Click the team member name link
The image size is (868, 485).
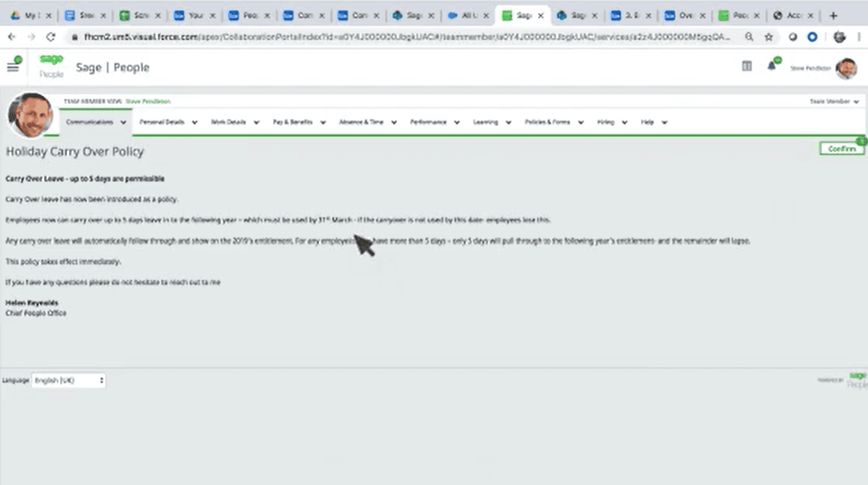[148, 102]
